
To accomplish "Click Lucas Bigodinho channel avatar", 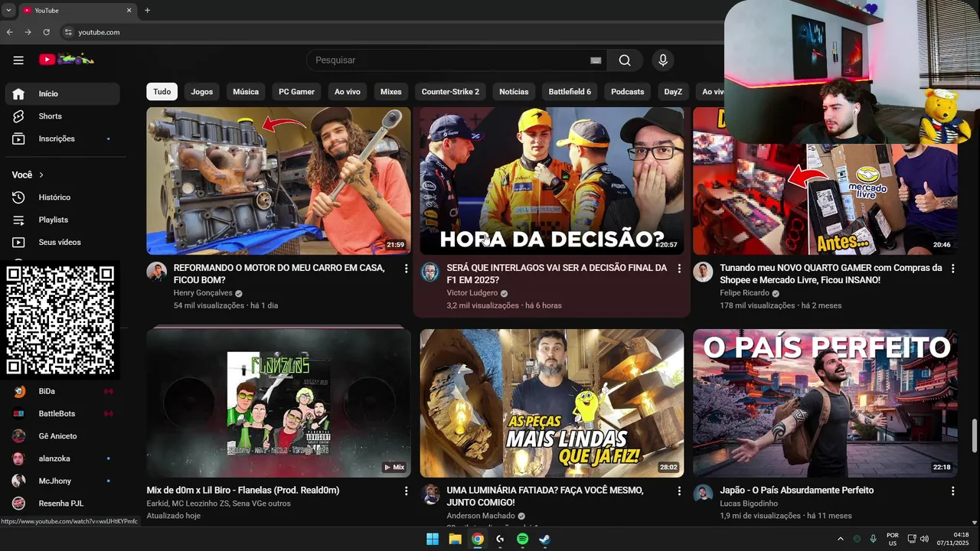I will [x=703, y=494].
